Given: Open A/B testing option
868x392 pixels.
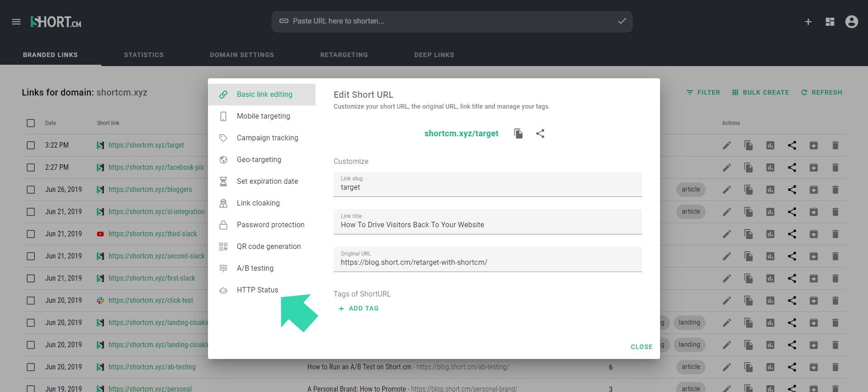Looking at the screenshot, I should point(262,268).
